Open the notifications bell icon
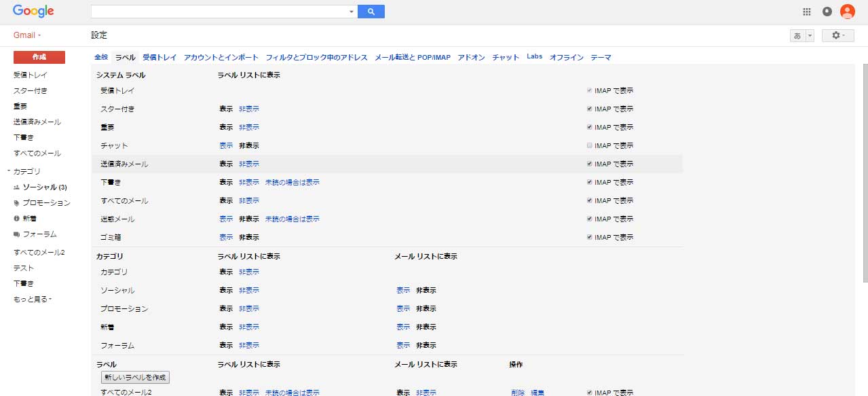This screenshot has height=396, width=868. [827, 12]
